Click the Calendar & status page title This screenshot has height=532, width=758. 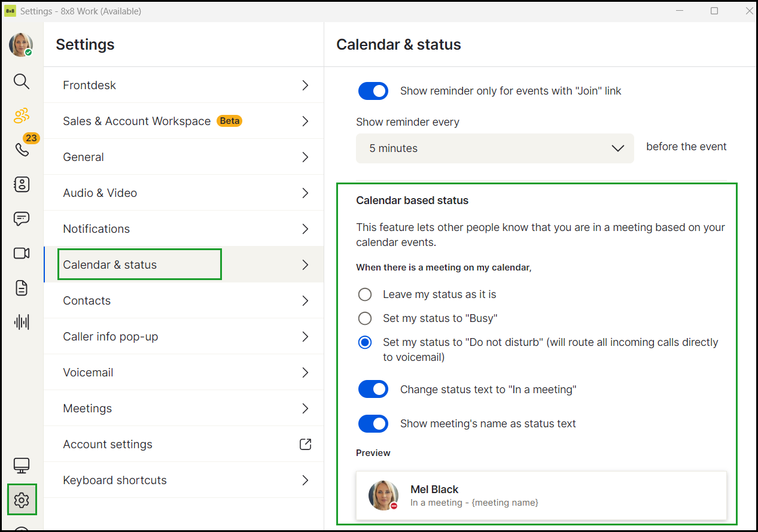[x=398, y=44]
